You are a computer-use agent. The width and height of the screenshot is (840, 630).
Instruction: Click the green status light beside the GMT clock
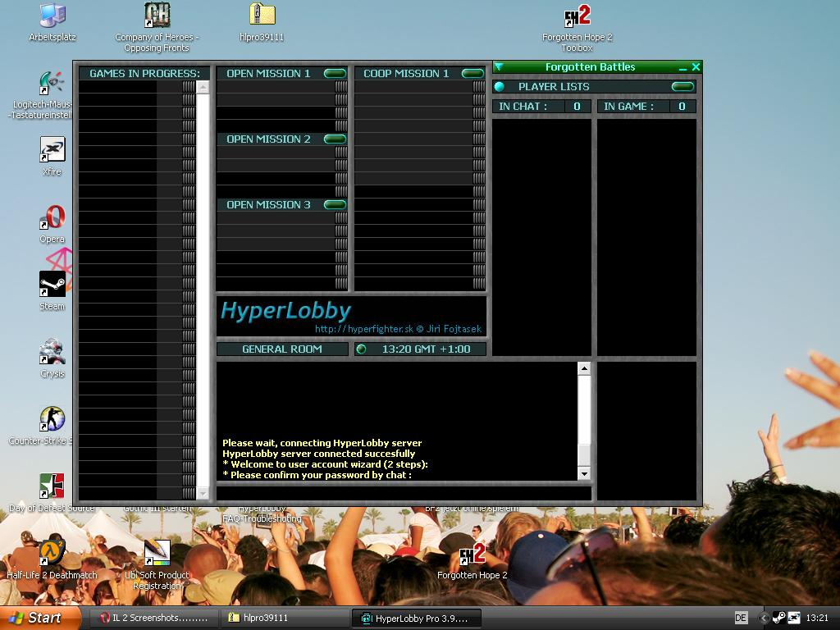[x=362, y=349]
